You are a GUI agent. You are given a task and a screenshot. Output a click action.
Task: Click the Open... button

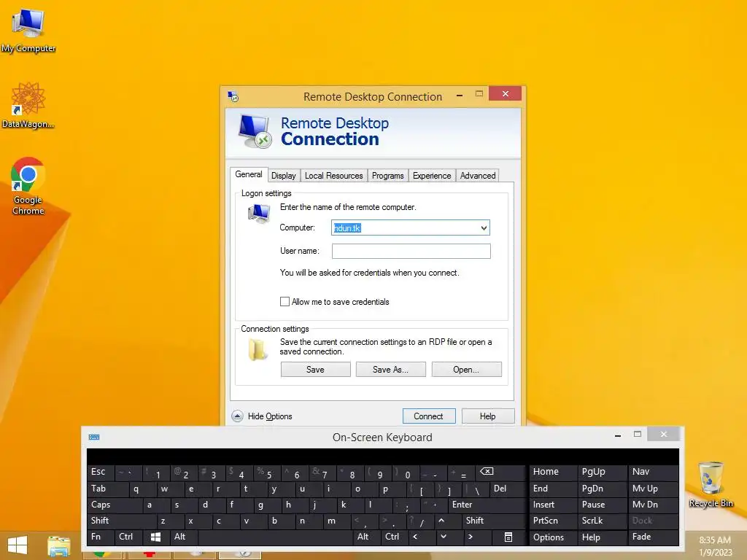click(x=466, y=370)
